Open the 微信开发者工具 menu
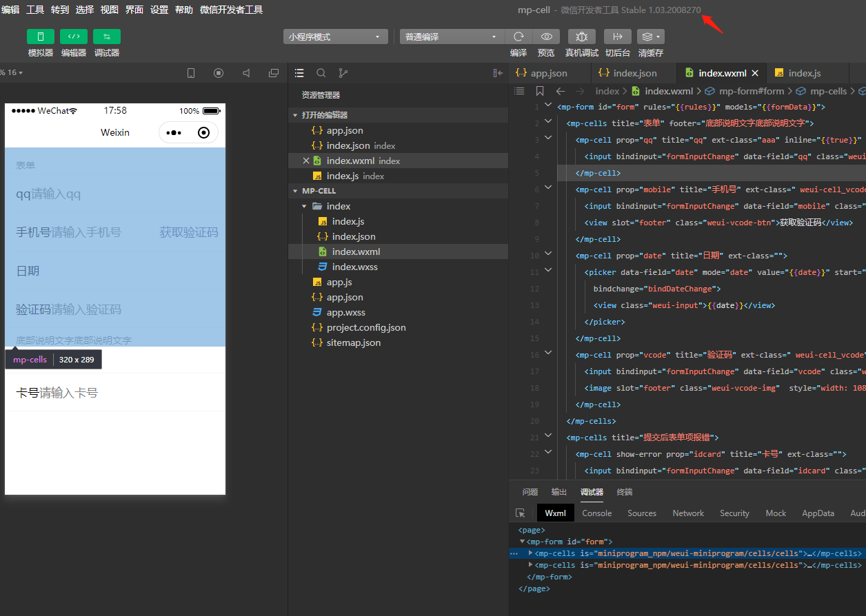The width and height of the screenshot is (866, 616). tap(231, 10)
